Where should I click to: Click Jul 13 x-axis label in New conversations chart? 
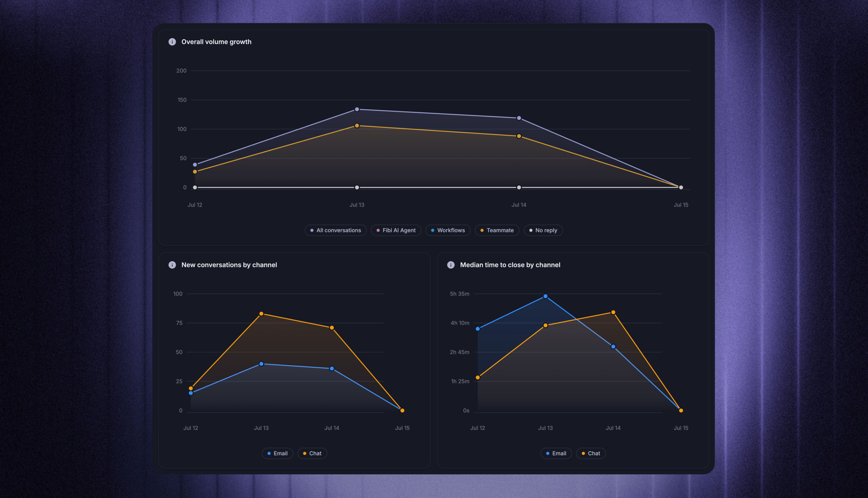click(261, 428)
